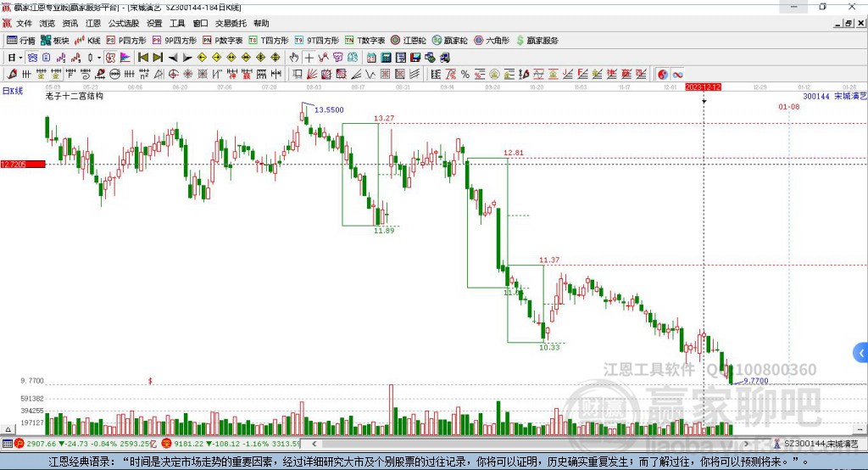Click the 12.7205 red price label
Image resolution: width=868 pixels, height=470 pixels.
click(23, 164)
